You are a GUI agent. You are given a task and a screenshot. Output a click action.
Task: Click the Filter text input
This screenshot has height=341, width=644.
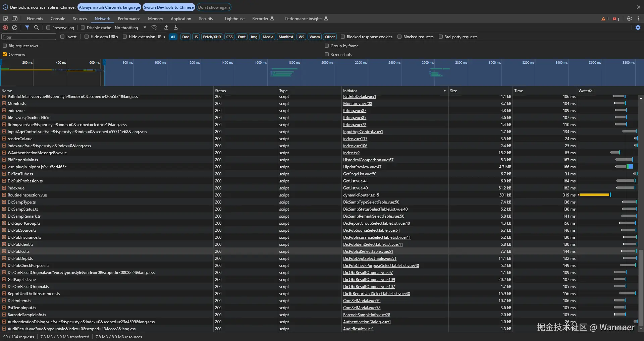click(29, 37)
